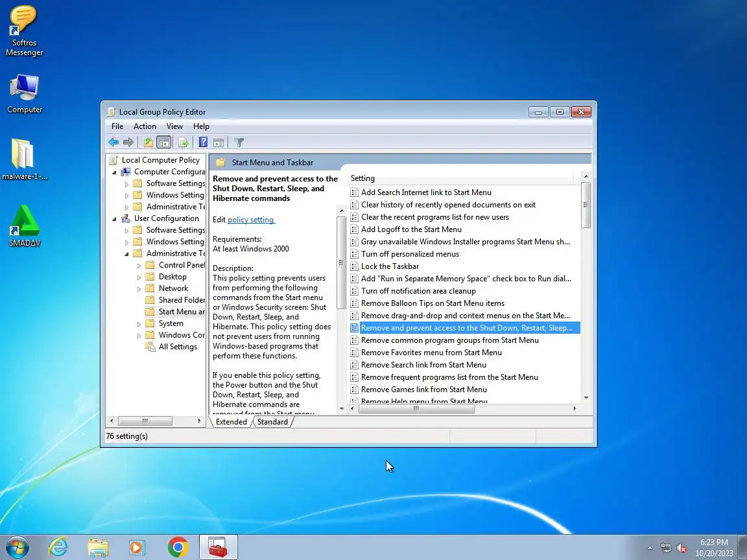Toggle the Show/Hide Console Tree icon
The image size is (747, 560).
[163, 142]
